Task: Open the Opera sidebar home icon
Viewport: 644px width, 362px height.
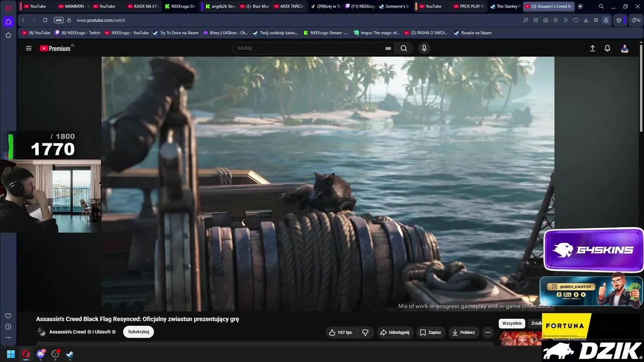Action: pos(8,22)
